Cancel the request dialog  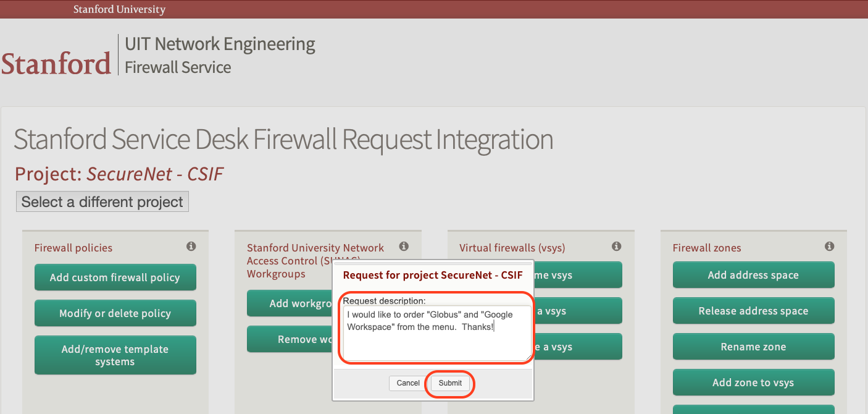pos(408,383)
